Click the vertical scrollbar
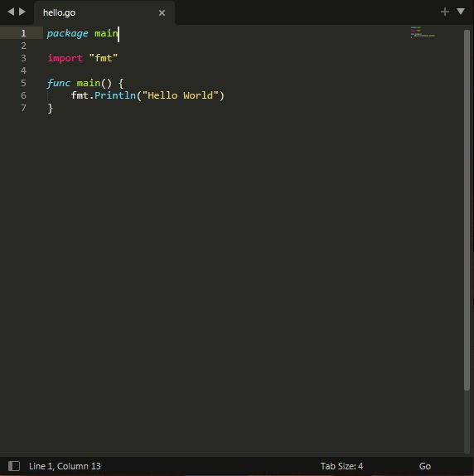Viewport: 474px width, 476px height. [467, 210]
